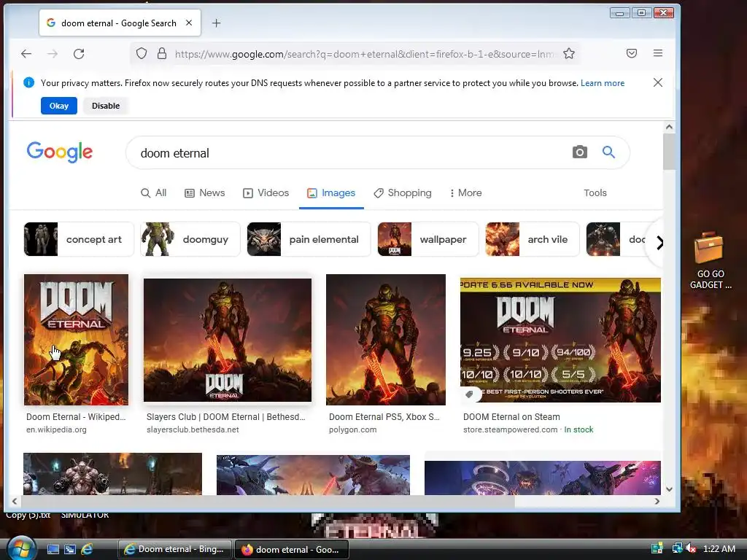Select the doom eternal - Goo... Firefox taskbar button

[292, 549]
